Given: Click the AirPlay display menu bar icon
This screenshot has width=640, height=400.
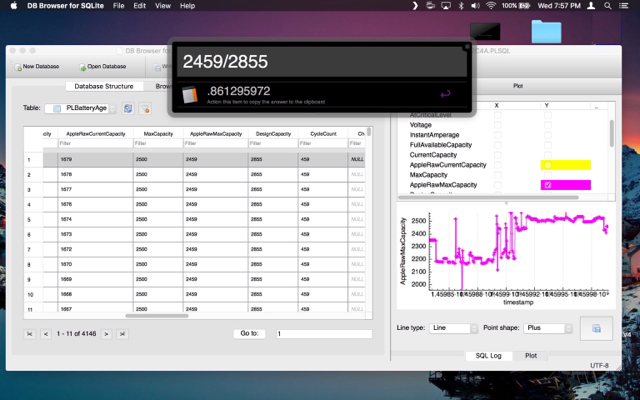Looking at the screenshot, I should (446, 6).
